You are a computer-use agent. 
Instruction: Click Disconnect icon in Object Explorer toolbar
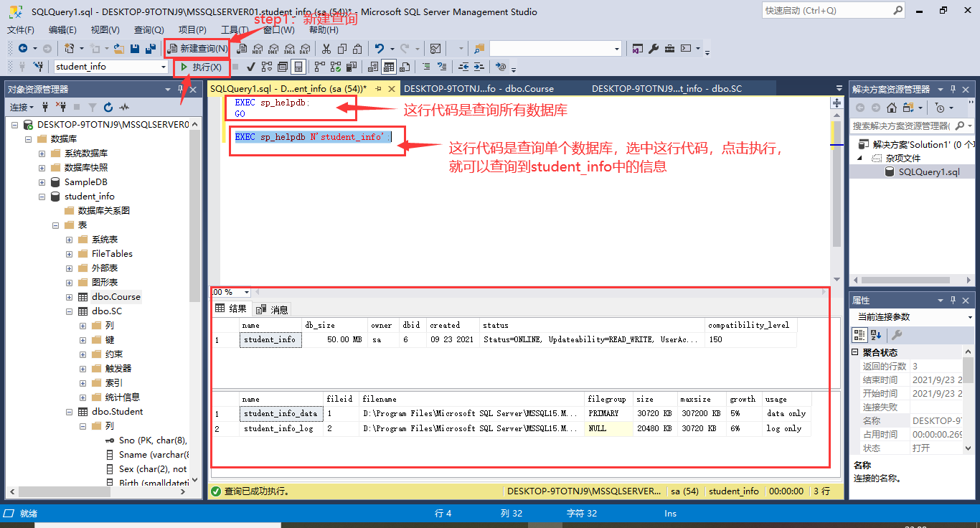click(61, 107)
